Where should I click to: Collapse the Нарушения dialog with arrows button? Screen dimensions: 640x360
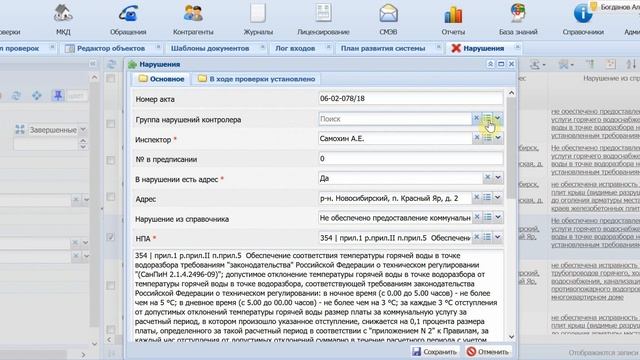(490, 64)
